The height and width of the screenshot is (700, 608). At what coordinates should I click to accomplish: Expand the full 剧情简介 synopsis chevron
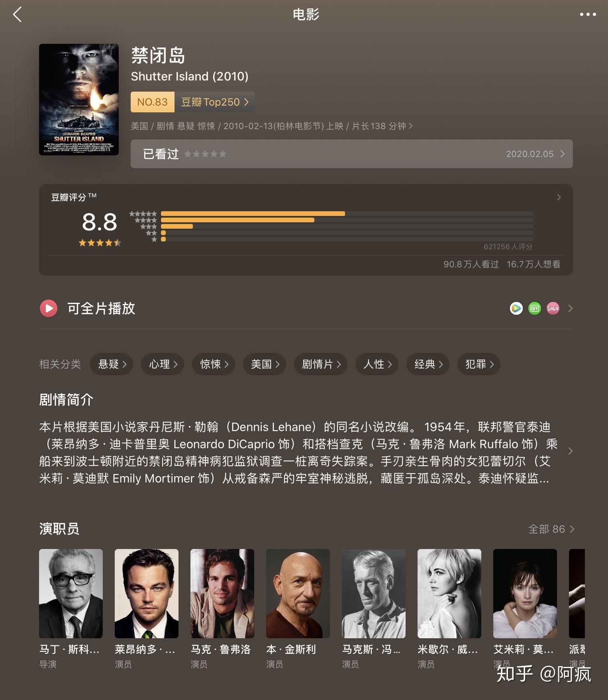tap(570, 451)
